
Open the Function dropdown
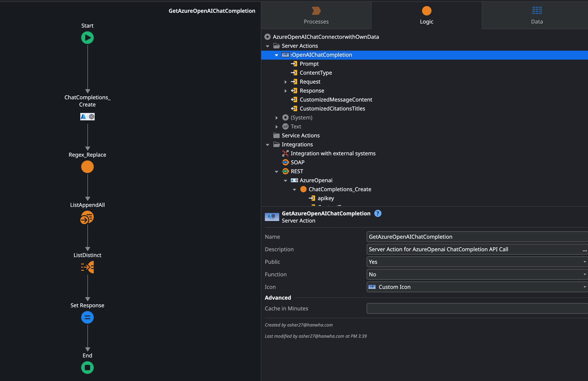point(477,274)
